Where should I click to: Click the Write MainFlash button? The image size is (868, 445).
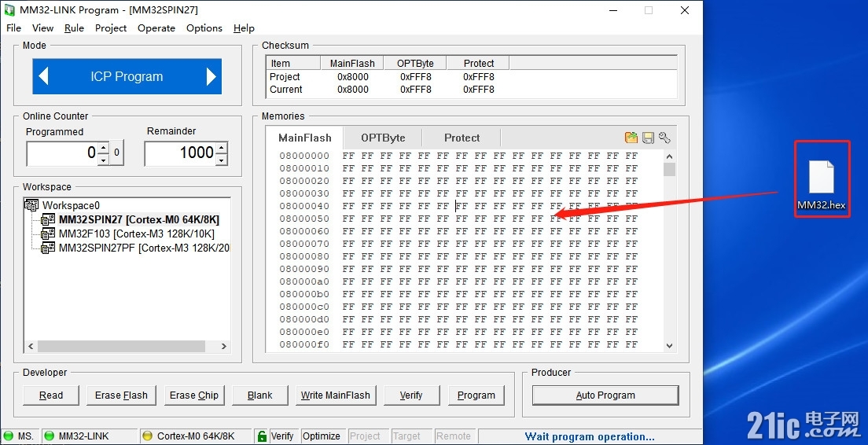click(x=336, y=395)
